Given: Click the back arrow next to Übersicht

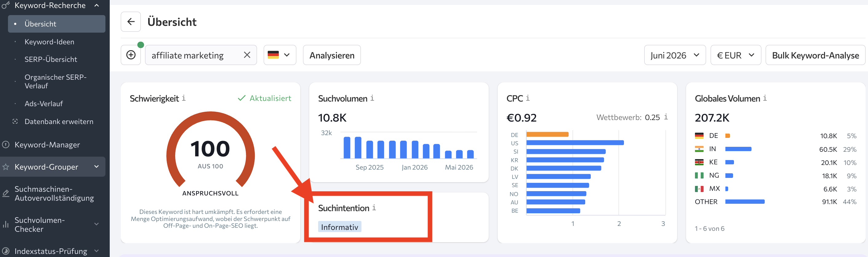Looking at the screenshot, I should 131,22.
